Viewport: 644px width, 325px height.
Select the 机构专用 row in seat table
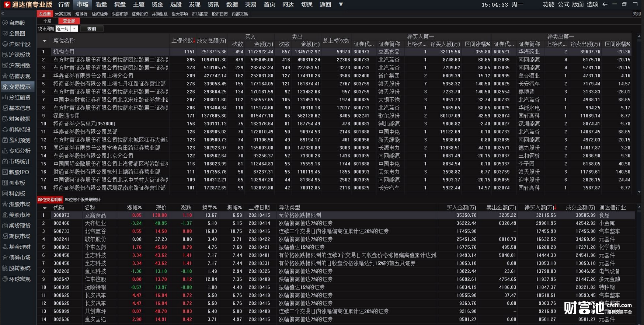tap(334, 52)
